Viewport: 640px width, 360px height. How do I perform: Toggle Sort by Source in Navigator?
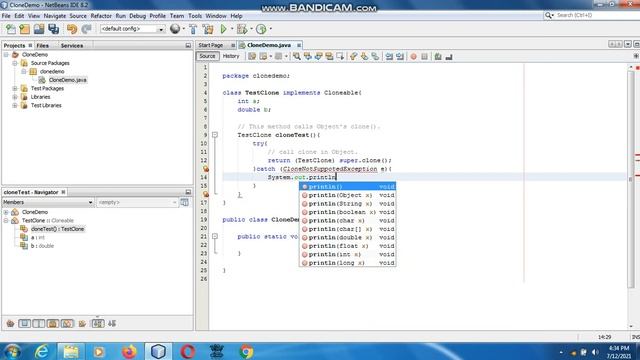[x=112, y=323]
